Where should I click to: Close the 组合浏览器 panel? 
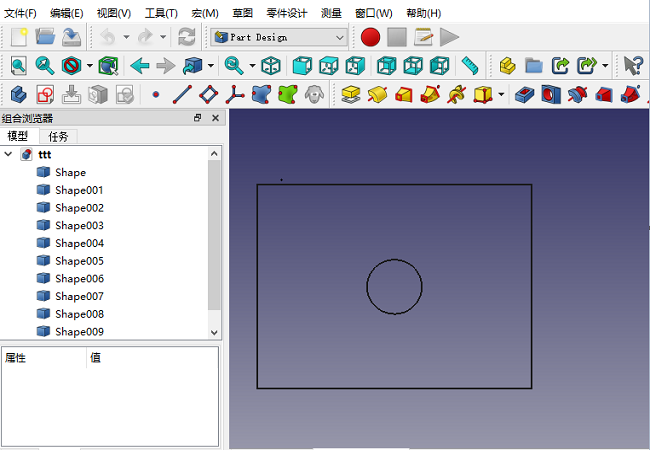[x=215, y=118]
